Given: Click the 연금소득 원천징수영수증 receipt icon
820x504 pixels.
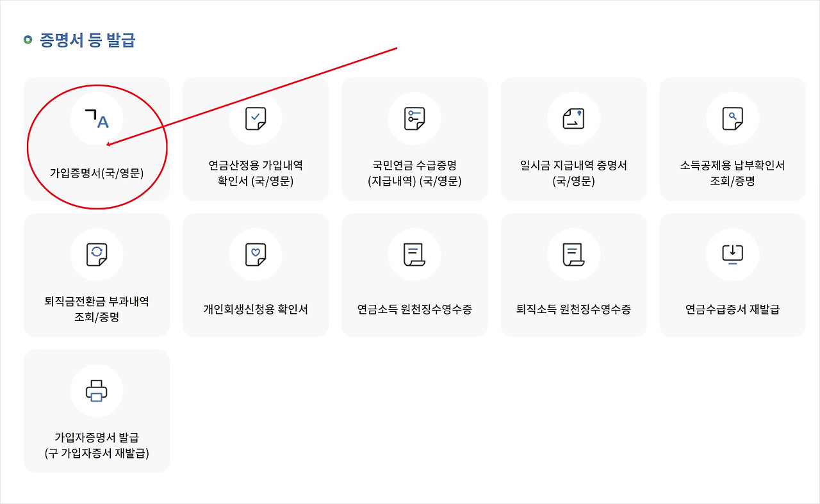Looking at the screenshot, I should click(414, 254).
